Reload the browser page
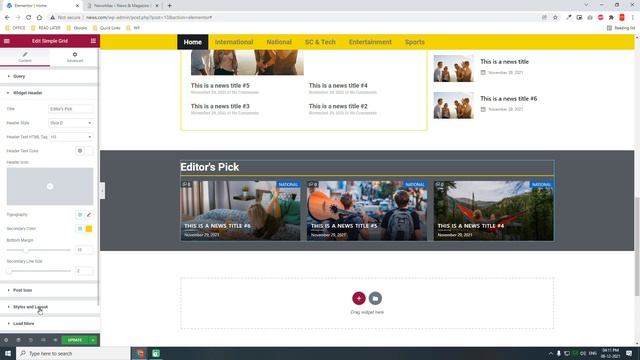Viewport: 640px width, 360px height. pos(29,18)
